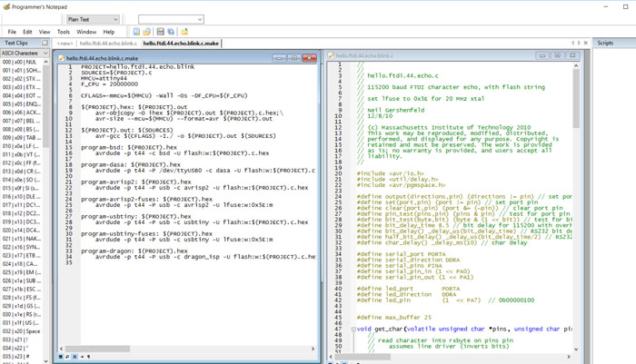The width and height of the screenshot is (636, 364).
Task: Select text clip '004 | x04 | EOT'
Action: tap(21, 95)
